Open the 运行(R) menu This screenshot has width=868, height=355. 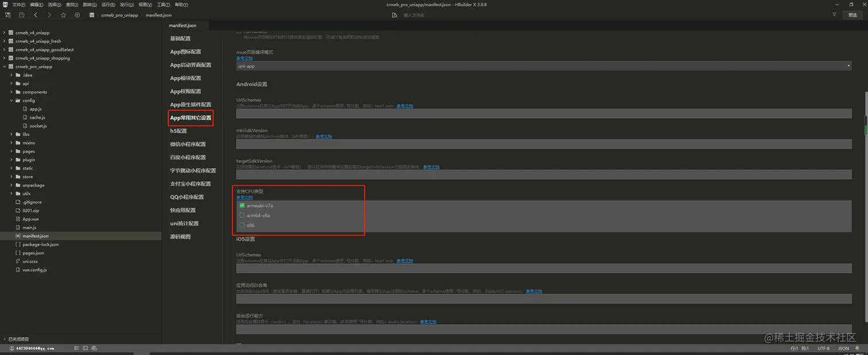pos(108,5)
